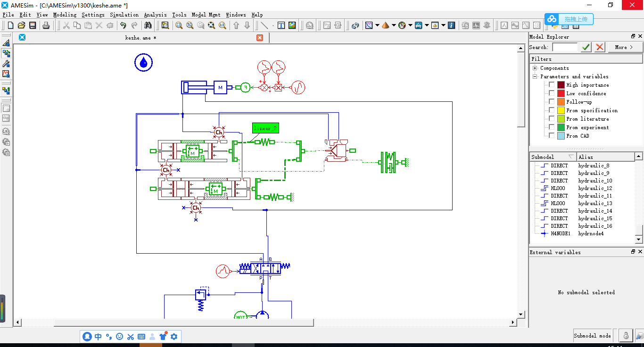The height and width of the screenshot is (347, 644).
Task: Click the More > button
Action: 625,47
